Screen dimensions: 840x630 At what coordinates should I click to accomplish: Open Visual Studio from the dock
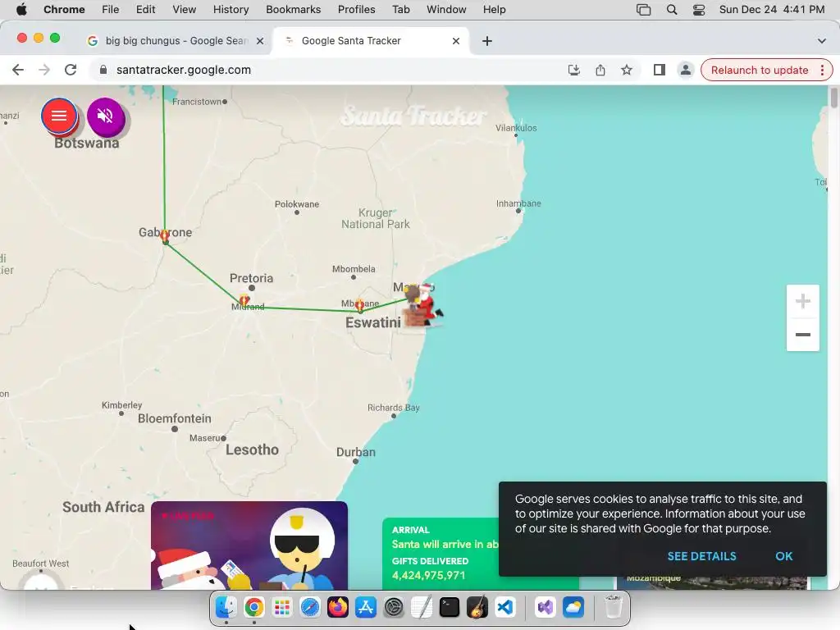(545, 608)
